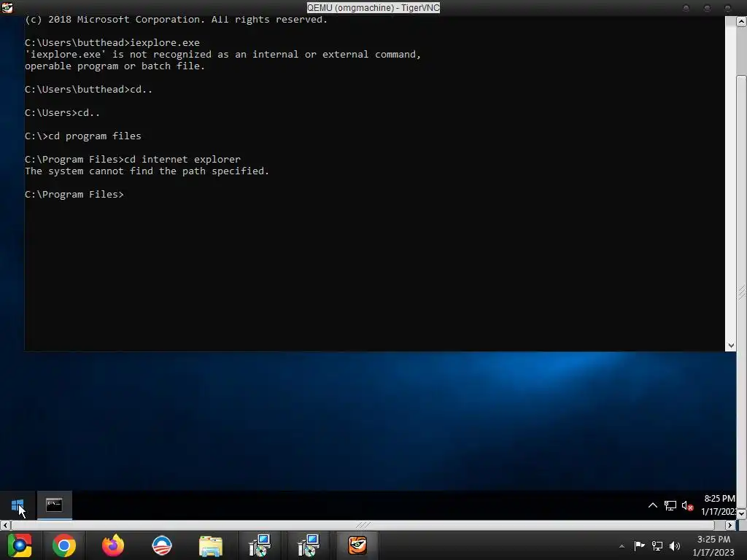Show hidden icons arrow in the host tray
747x560 pixels.
622,546
